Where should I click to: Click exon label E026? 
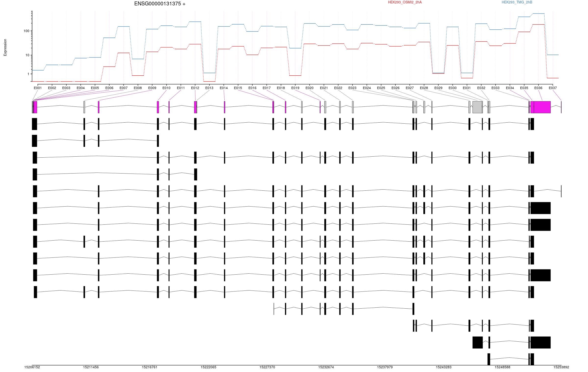(395, 88)
